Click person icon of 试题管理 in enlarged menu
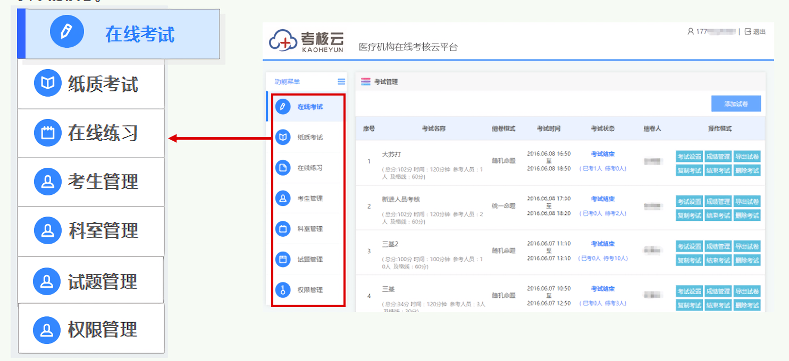 (x=46, y=281)
